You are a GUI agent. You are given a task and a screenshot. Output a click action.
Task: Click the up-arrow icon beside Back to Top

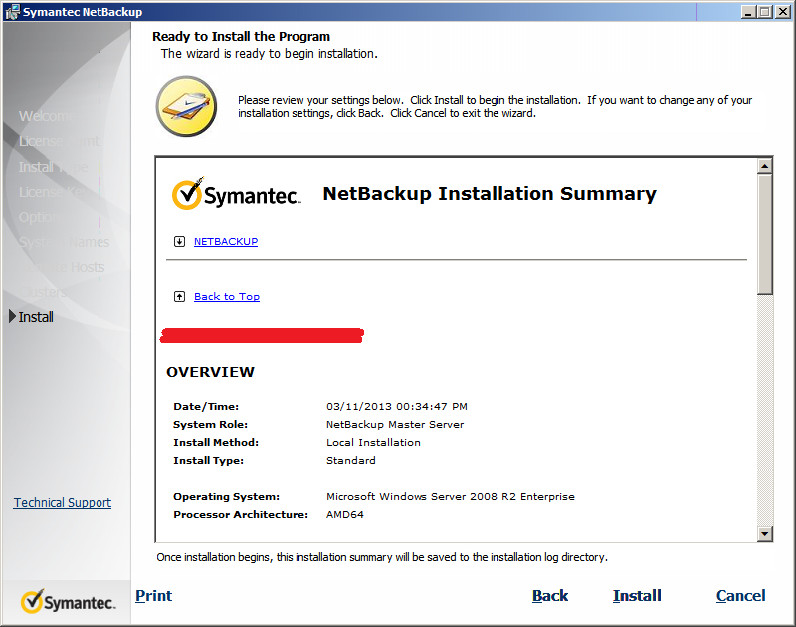[179, 296]
